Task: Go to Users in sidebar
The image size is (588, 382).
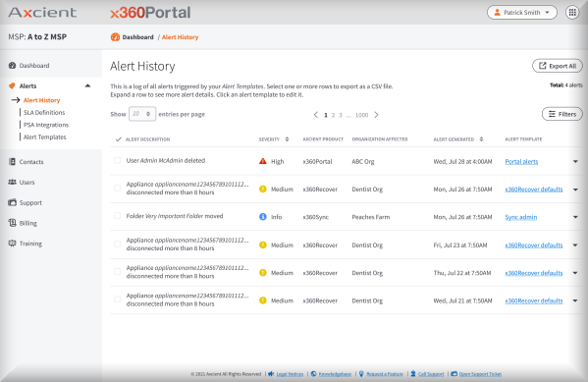Action: [x=27, y=182]
